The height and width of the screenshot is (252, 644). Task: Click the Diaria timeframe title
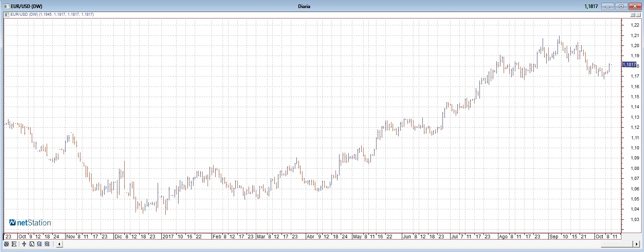pos(304,6)
